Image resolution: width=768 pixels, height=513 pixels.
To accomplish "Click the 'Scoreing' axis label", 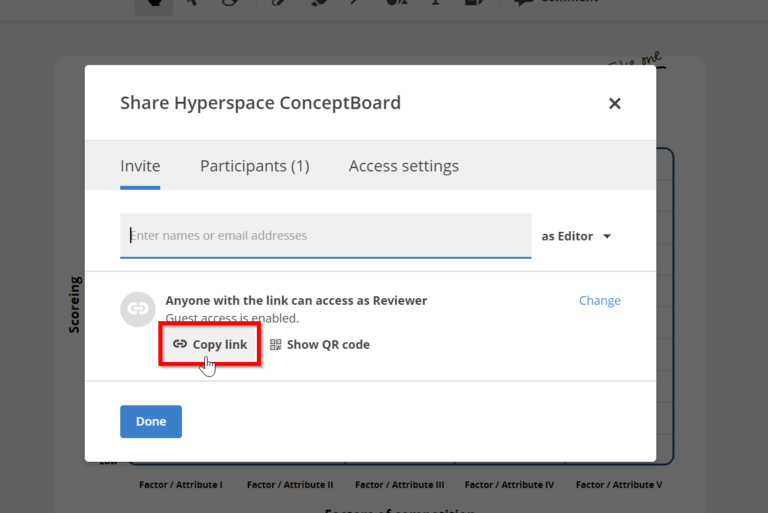I will 75,304.
